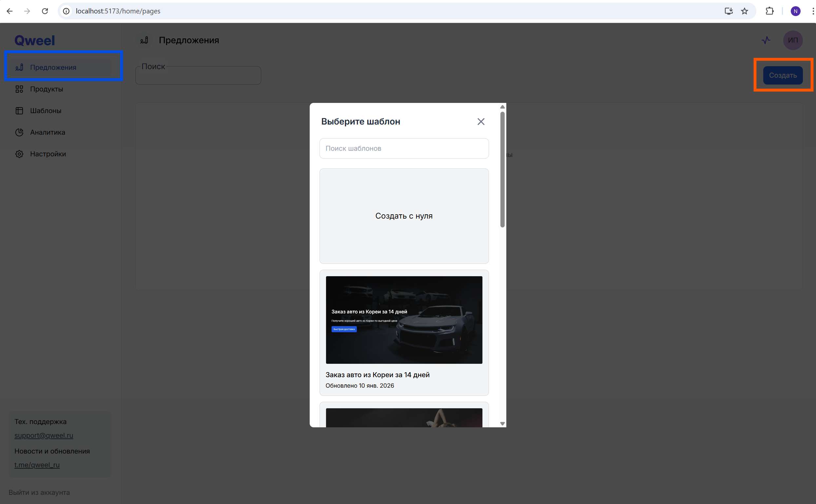816x504 pixels.
Task: Select the Создать с нуля blank card
Action: (x=404, y=216)
